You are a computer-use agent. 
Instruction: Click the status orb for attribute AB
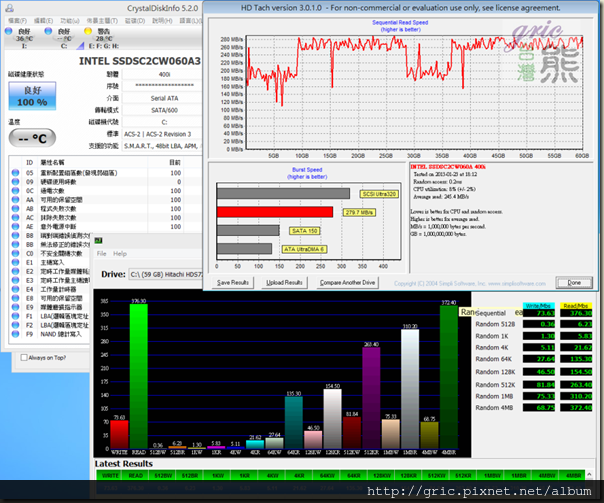coord(15,208)
